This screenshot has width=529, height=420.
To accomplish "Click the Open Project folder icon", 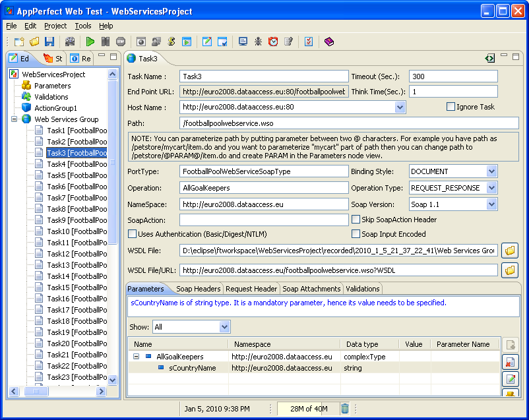I will (34, 42).
